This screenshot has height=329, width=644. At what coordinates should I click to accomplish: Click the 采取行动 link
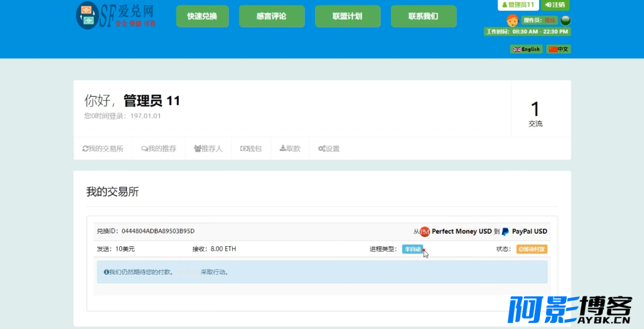coord(214,272)
